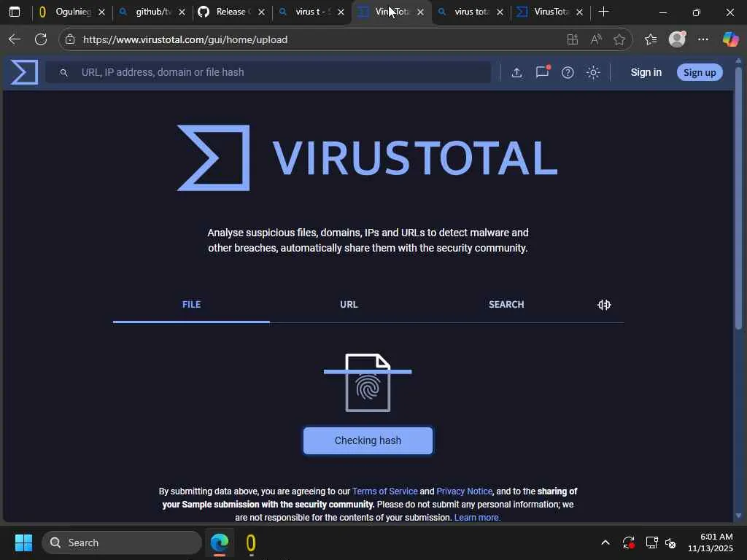The width and height of the screenshot is (747, 560).
Task: Click the yellow zero app taskbar icon
Action: [251, 542]
